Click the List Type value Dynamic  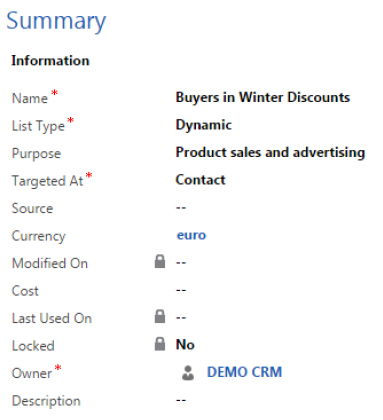pyautogui.click(x=203, y=125)
